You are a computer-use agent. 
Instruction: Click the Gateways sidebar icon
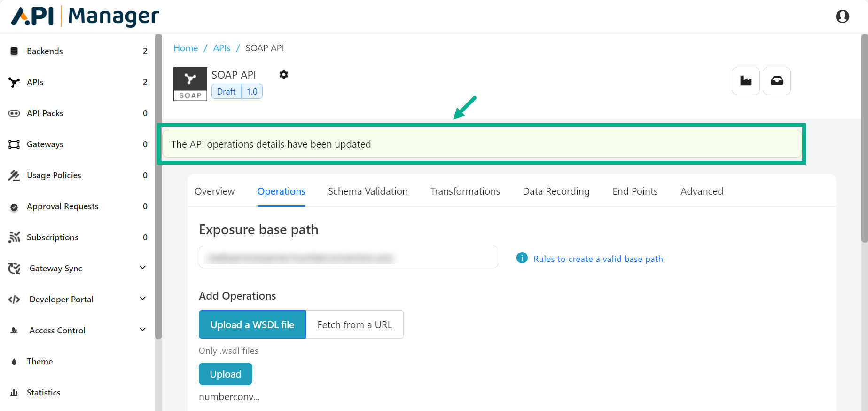pos(14,144)
